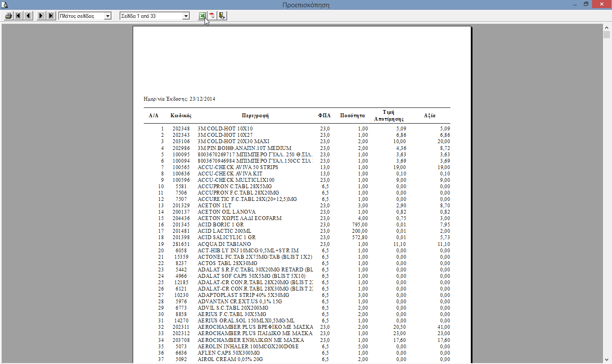Go to the previous page

(28, 16)
